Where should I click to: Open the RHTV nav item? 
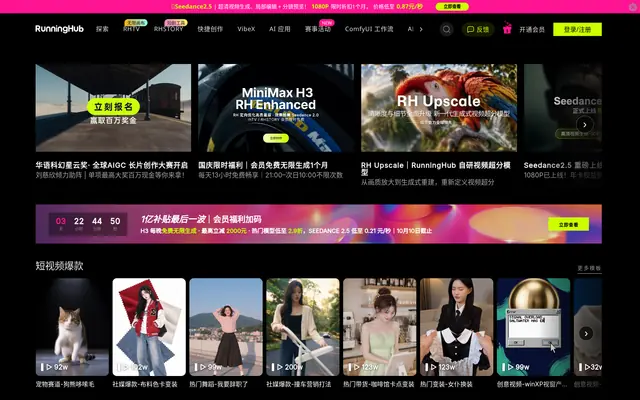(x=131, y=29)
